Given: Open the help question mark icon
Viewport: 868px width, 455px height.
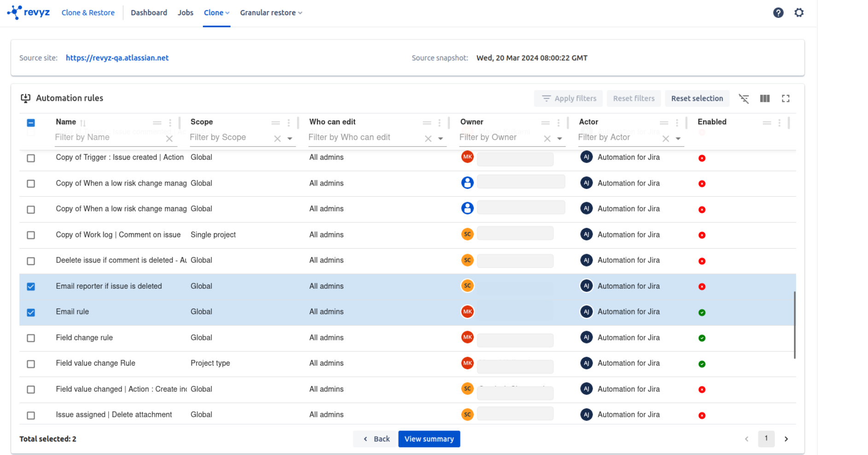Looking at the screenshot, I should (778, 13).
